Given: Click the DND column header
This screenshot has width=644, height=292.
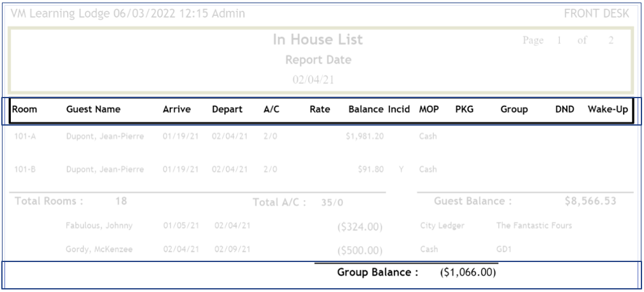Looking at the screenshot, I should click(564, 110).
